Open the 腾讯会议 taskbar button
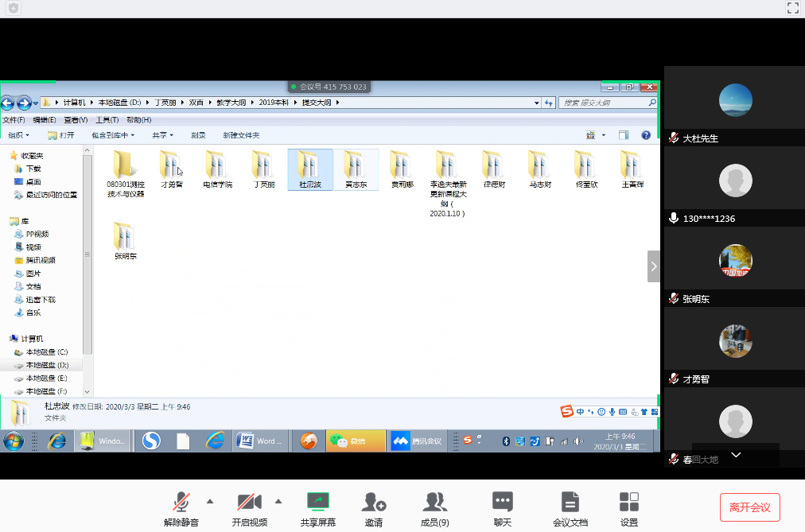 pyautogui.click(x=418, y=441)
